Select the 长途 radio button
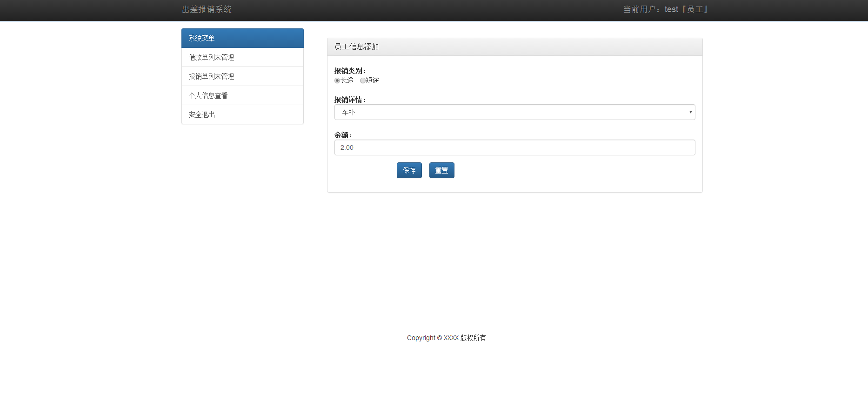 [x=337, y=80]
